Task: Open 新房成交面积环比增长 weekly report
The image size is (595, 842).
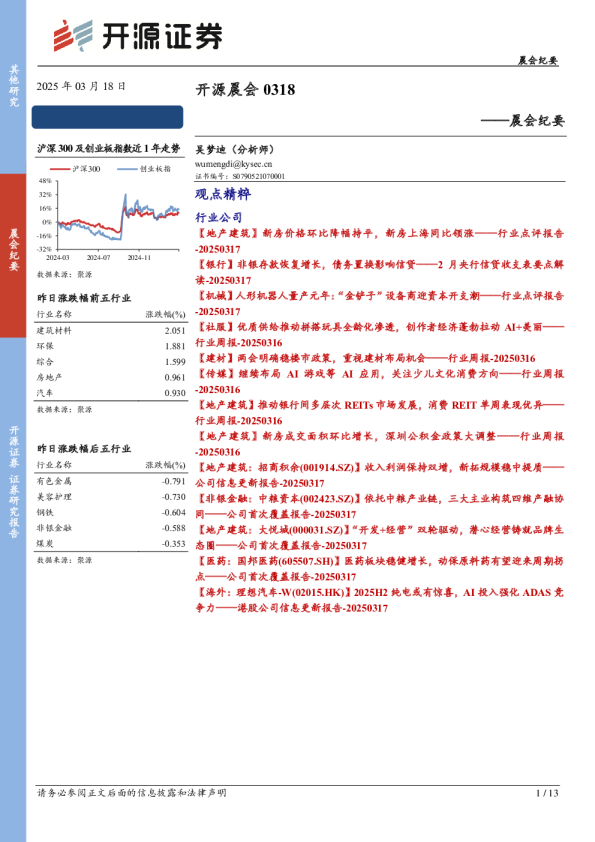Action: [379, 444]
